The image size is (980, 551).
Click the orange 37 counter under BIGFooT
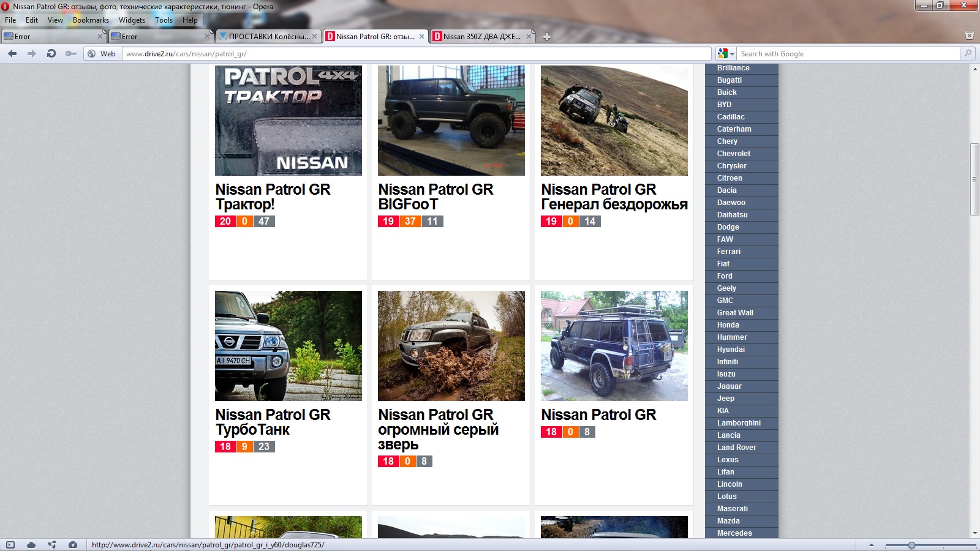pos(410,222)
